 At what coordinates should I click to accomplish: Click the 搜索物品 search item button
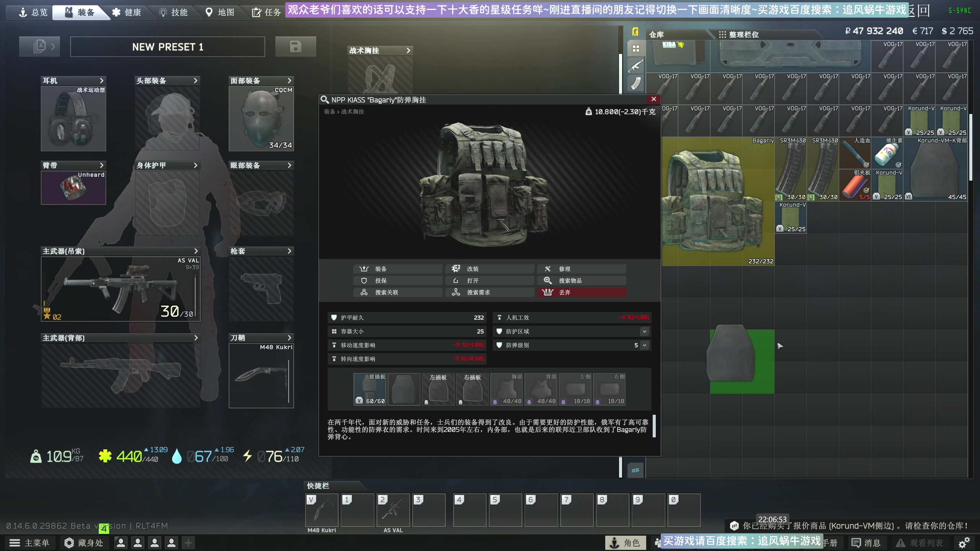[x=582, y=280]
